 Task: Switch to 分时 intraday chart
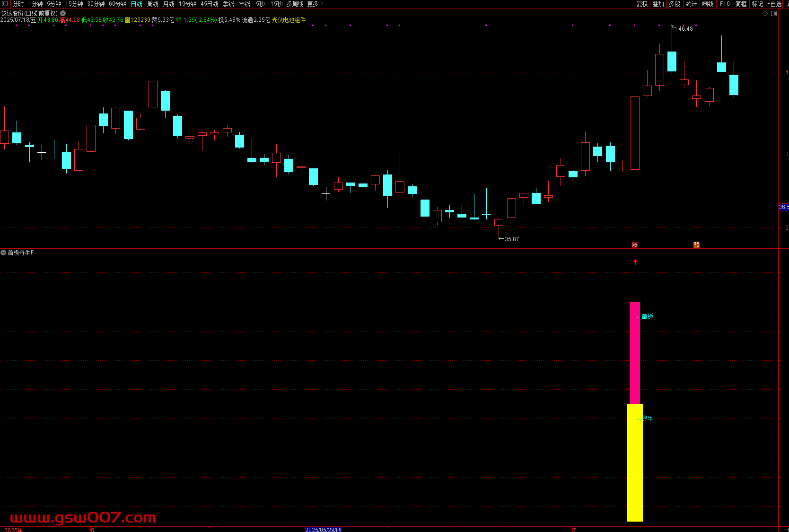[18, 4]
